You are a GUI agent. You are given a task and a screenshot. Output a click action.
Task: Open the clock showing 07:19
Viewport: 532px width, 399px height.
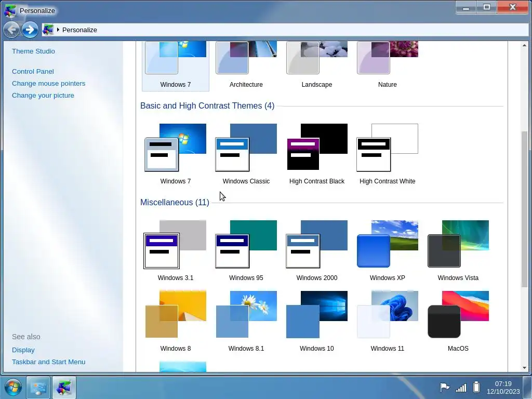(x=503, y=388)
